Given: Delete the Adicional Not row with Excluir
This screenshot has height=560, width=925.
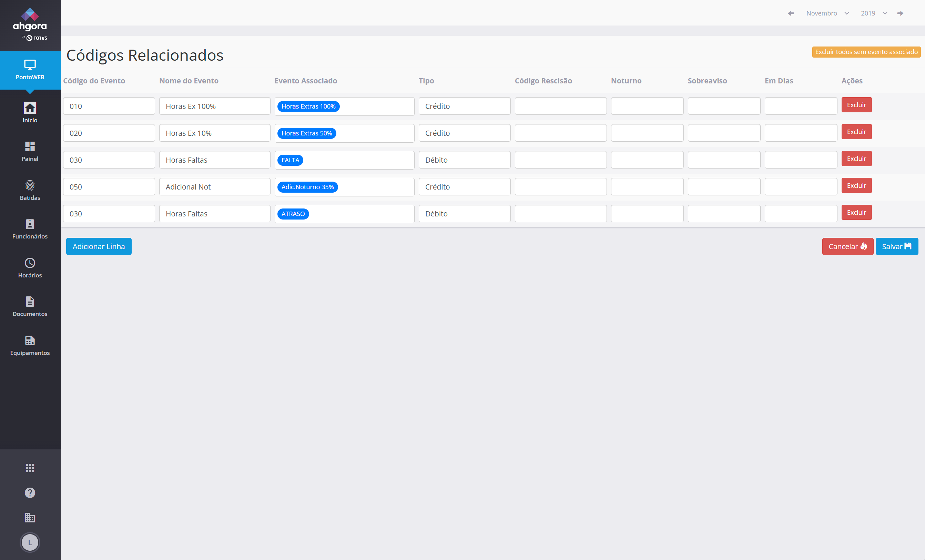Looking at the screenshot, I should coord(856,185).
